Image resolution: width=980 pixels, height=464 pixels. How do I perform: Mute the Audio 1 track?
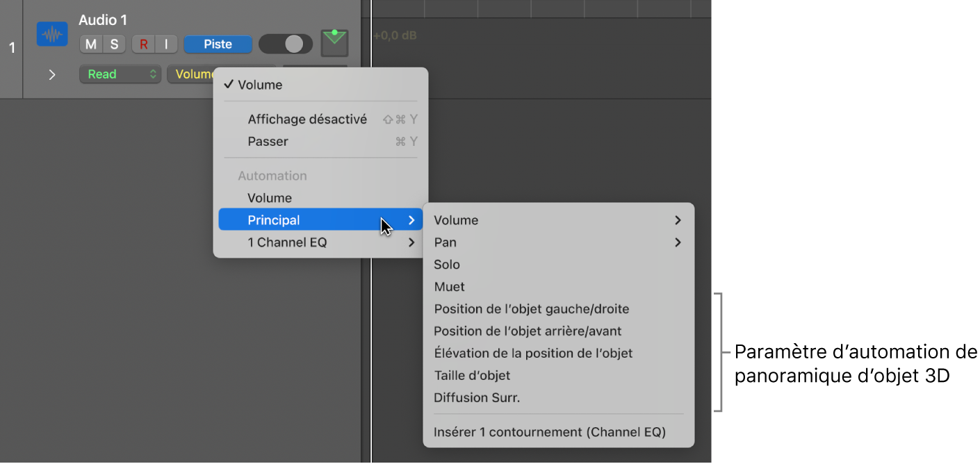[x=91, y=44]
